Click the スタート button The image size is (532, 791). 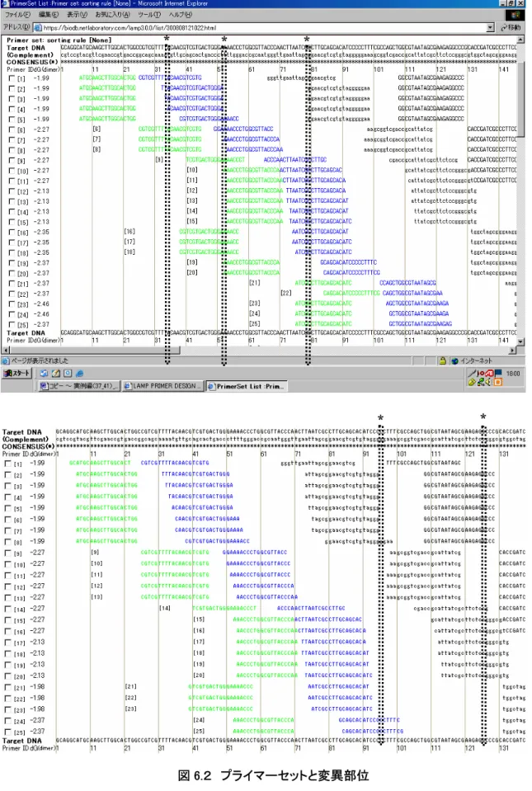(x=17, y=374)
